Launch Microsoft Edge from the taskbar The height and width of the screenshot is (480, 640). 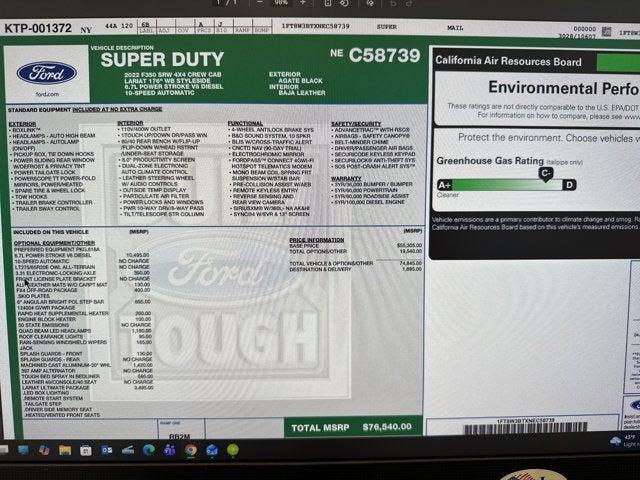tap(149, 450)
